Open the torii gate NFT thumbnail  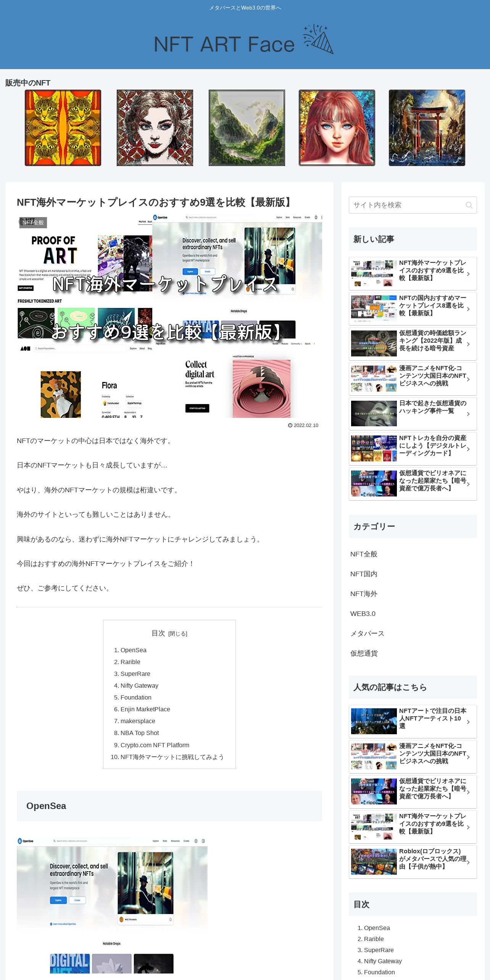point(427,128)
